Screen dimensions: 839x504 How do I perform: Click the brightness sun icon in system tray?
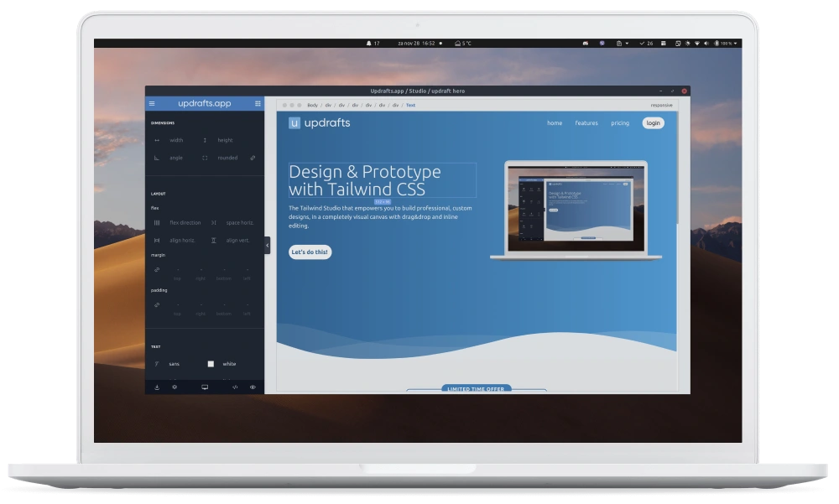click(688, 44)
